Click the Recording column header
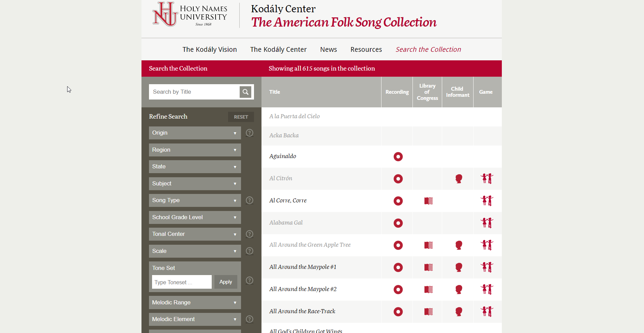This screenshot has width=644, height=333. tap(397, 92)
